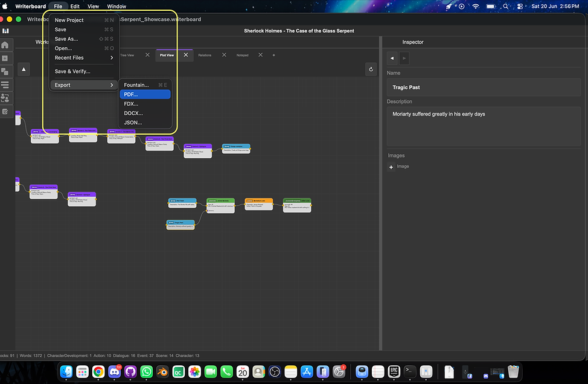Click the add block icon in the sidebar
Screen dimensions: 588x384
(5, 58)
